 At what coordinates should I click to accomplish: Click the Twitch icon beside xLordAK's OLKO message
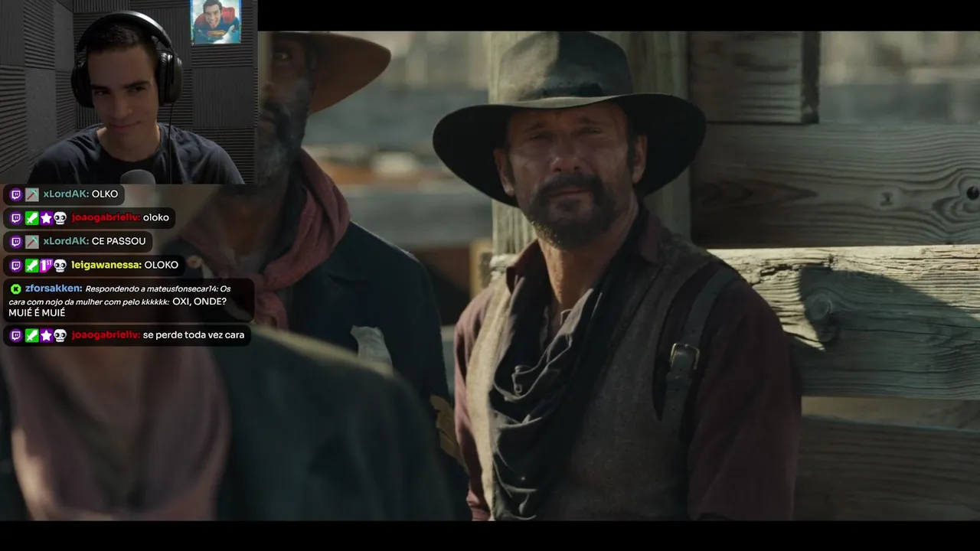(16, 194)
